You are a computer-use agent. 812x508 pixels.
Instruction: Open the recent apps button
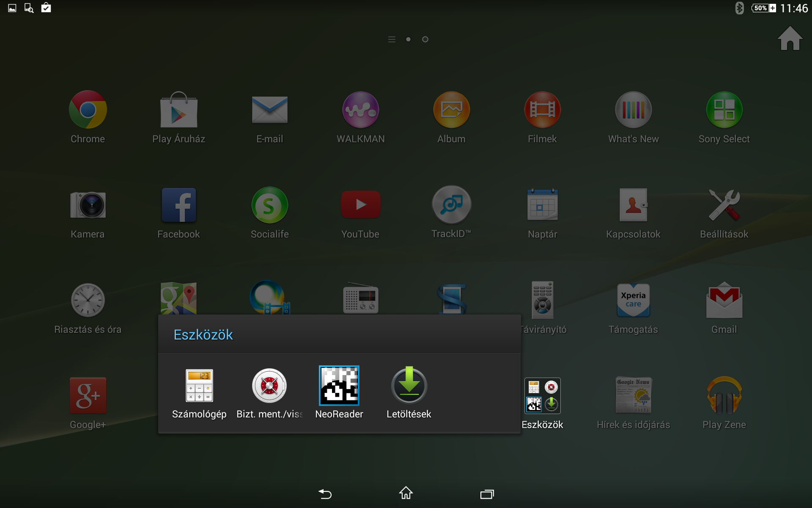[487, 494]
